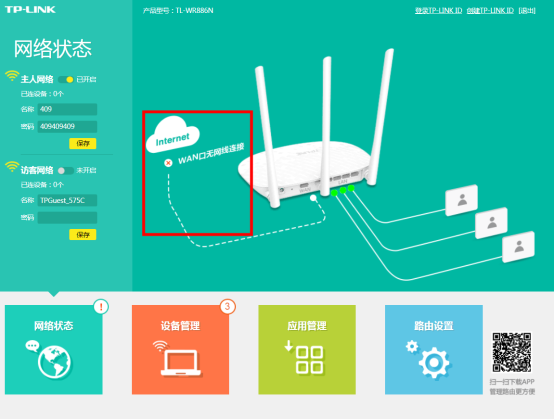Open the 设备管理 tab
This screenshot has height=420, width=554.
[x=181, y=350]
